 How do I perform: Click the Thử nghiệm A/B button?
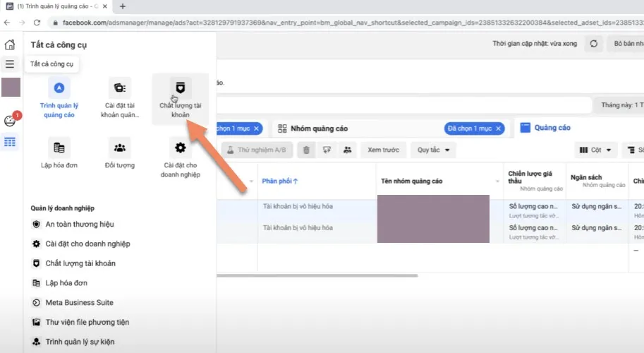point(257,150)
